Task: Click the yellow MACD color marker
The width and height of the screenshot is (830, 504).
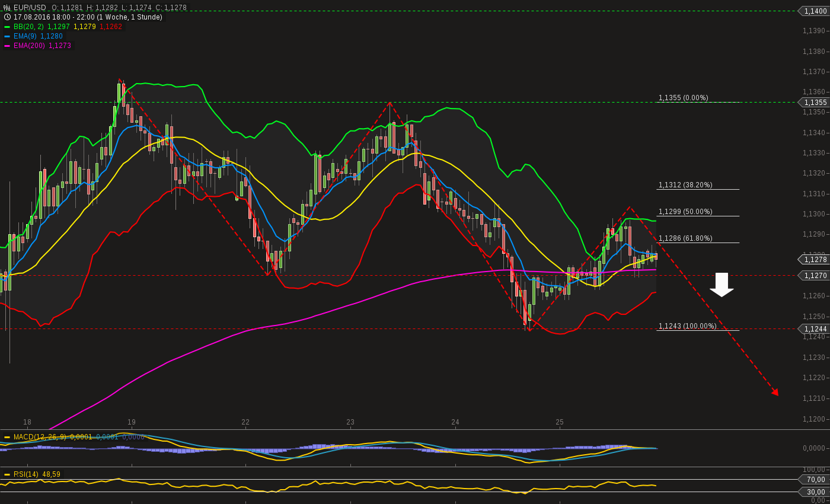Action: pyautogui.click(x=7, y=437)
